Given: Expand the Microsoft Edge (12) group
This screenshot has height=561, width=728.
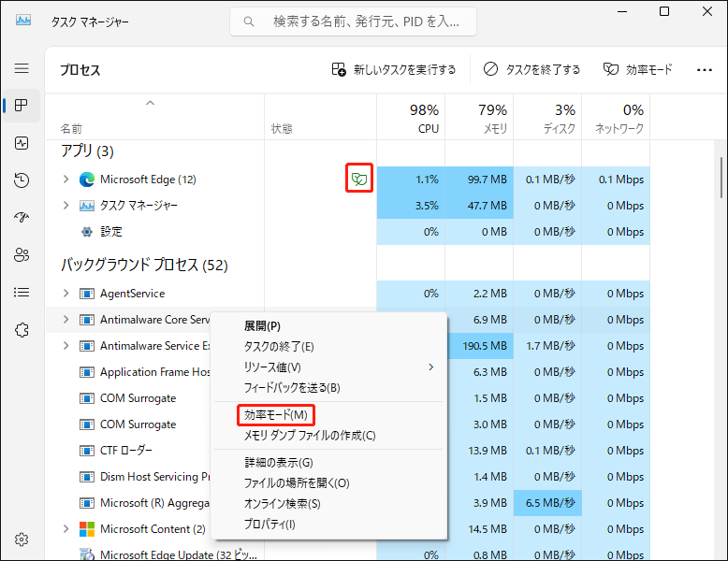Looking at the screenshot, I should pos(66,180).
